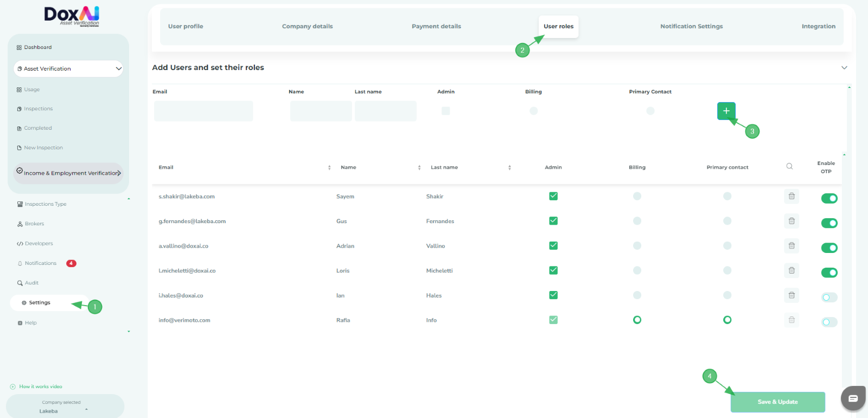Delete user s.shakir@lakeba.com with trash icon
The width and height of the screenshot is (868, 418).
(792, 197)
